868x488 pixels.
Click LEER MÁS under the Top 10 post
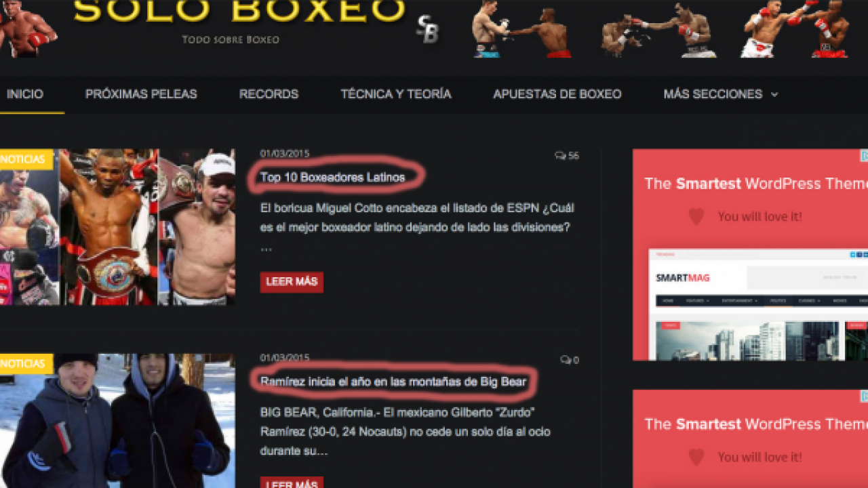[292, 282]
